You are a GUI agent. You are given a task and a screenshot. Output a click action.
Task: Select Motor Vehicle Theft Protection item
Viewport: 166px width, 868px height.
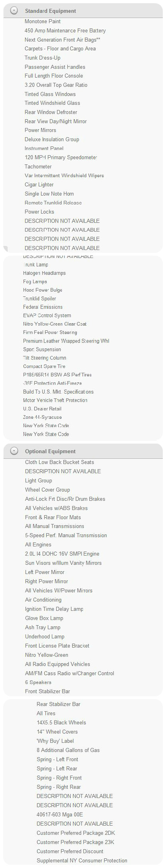click(x=55, y=400)
